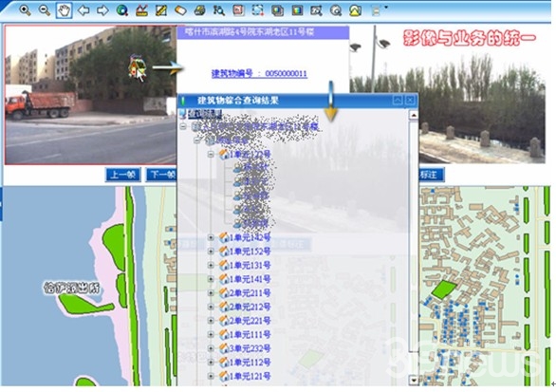This screenshot has height=392, width=556.
Task: Click the last faded toolbar icon
Action: point(376,10)
